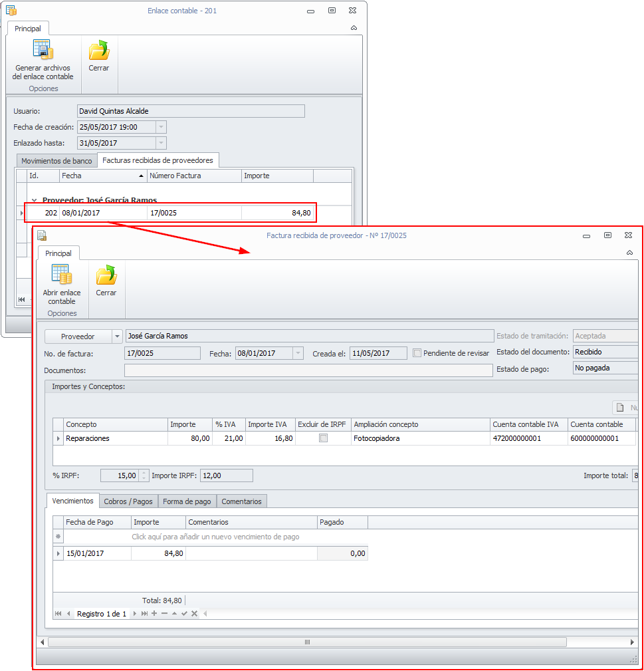This screenshot has height=671, width=644.
Task: Click invoice number 17/0025 in the grid
Action: (195, 213)
